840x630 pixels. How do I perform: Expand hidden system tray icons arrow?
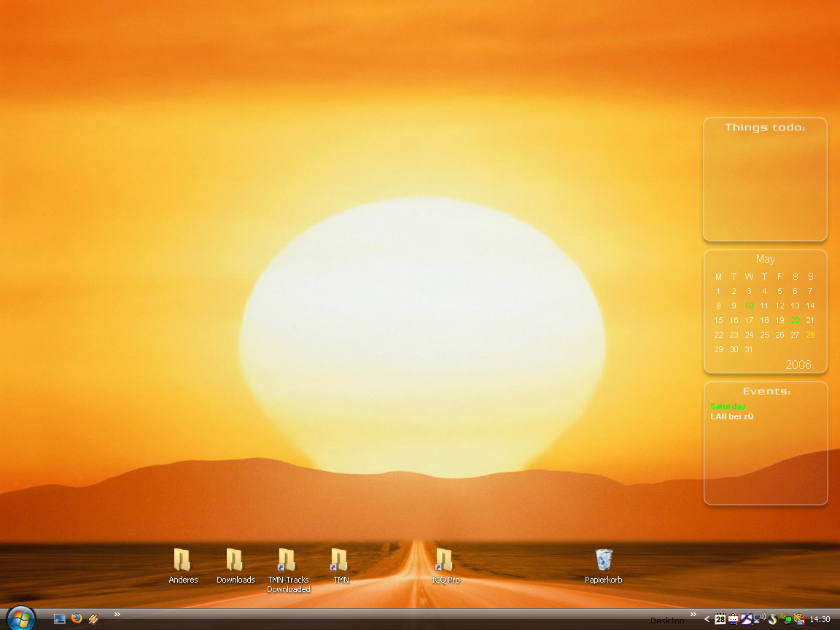click(x=707, y=619)
